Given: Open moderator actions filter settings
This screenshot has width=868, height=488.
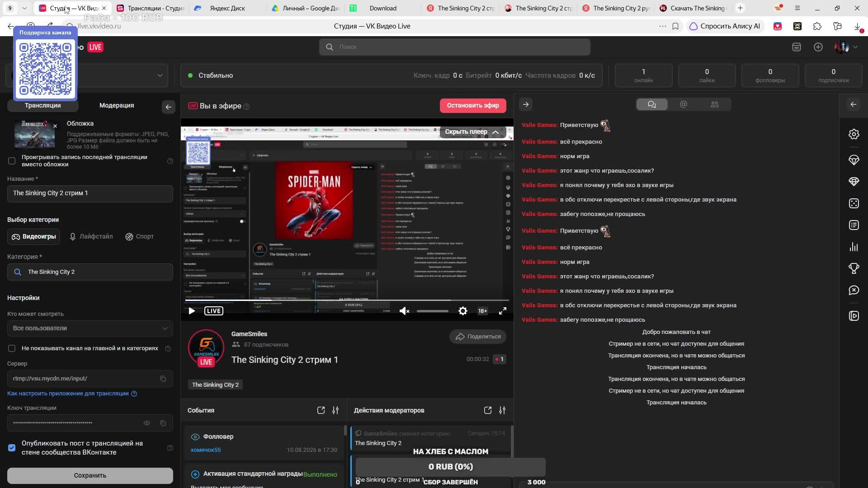Looking at the screenshot, I should 502,410.
